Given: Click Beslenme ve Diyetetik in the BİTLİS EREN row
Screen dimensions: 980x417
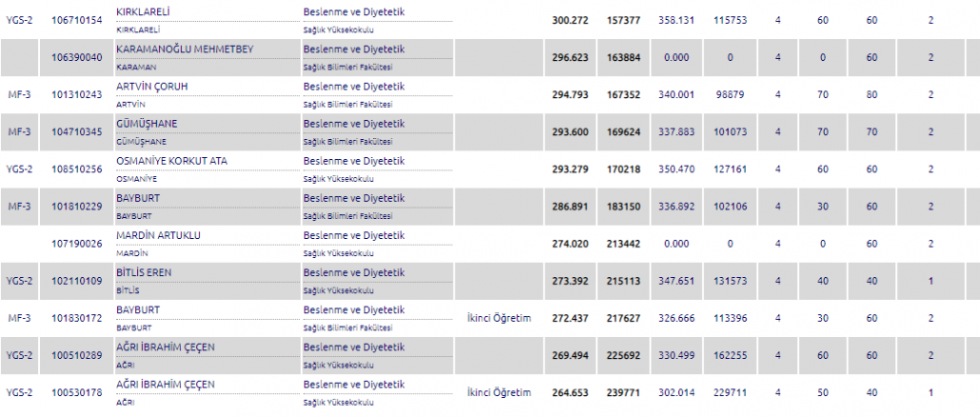Looking at the screenshot, I should point(354,272).
